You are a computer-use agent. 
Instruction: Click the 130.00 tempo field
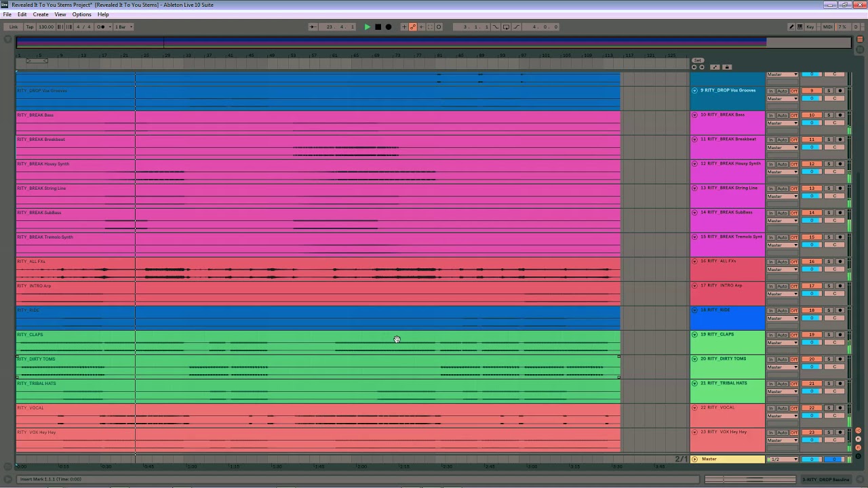tap(45, 27)
